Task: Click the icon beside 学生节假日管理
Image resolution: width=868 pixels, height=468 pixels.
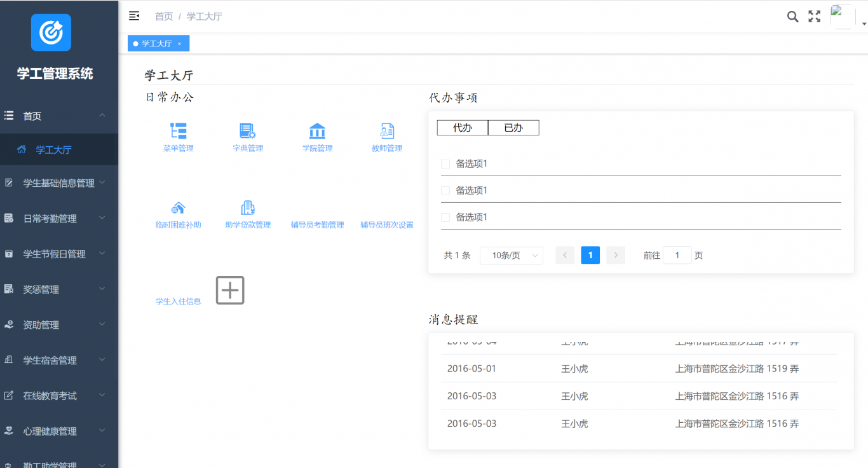Action: pos(9,254)
